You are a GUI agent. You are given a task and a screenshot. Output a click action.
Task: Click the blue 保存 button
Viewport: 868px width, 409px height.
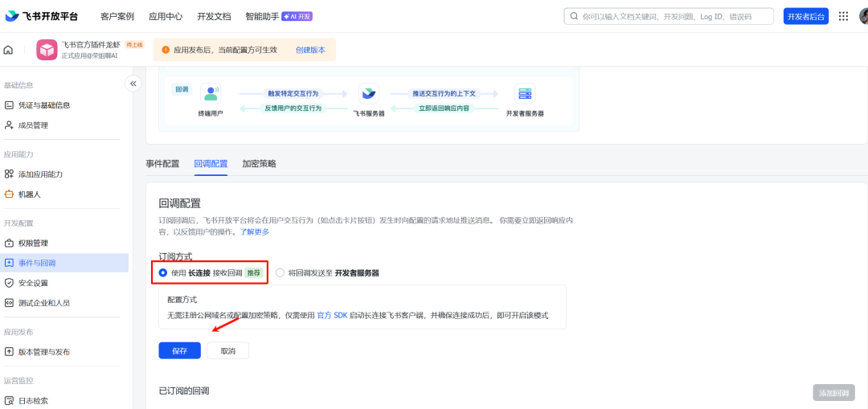click(179, 351)
